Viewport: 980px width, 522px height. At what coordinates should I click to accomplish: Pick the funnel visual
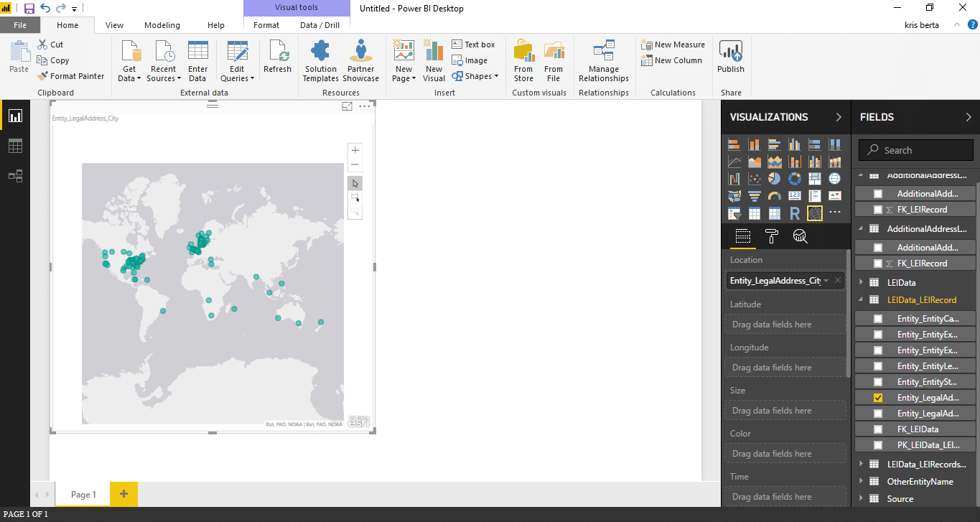tap(755, 196)
